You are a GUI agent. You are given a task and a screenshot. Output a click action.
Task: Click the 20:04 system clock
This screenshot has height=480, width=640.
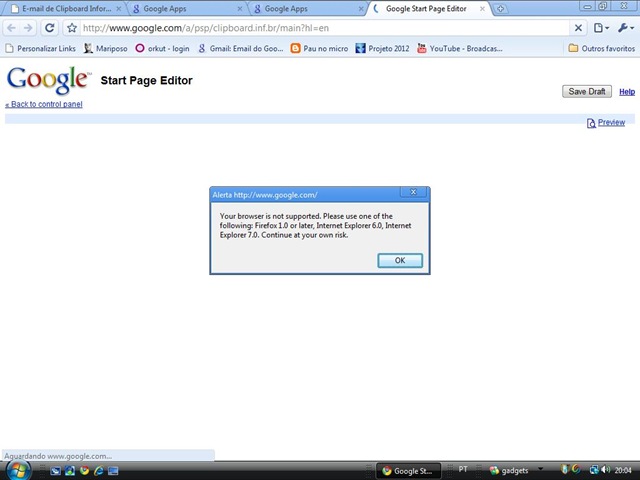pyautogui.click(x=623, y=471)
